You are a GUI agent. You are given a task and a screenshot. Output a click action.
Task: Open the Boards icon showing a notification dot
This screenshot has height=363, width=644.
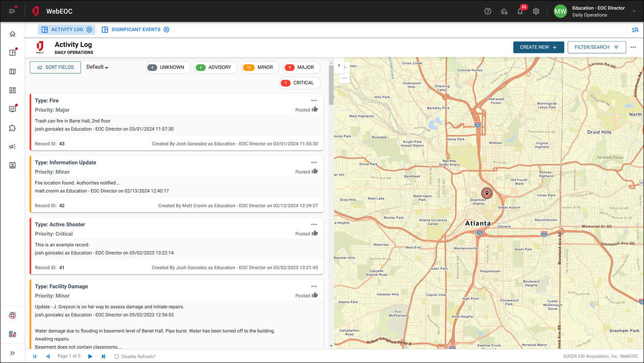pyautogui.click(x=12, y=52)
